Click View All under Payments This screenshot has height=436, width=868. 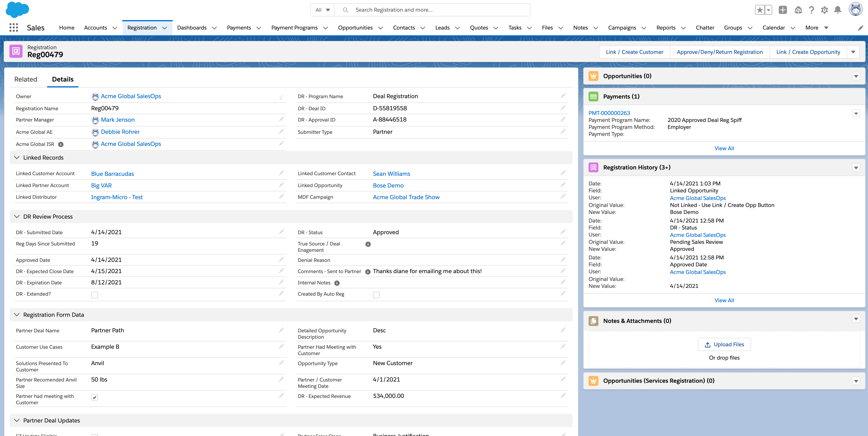[x=724, y=148]
